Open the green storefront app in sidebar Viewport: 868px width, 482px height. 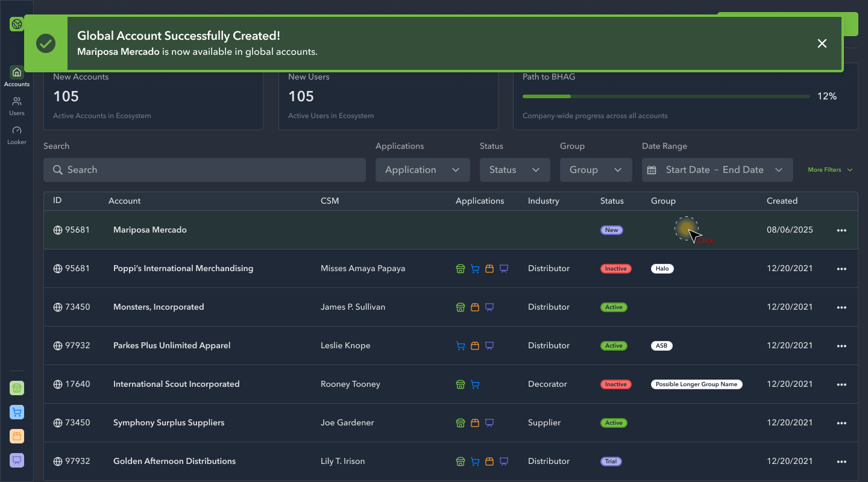[x=17, y=388]
